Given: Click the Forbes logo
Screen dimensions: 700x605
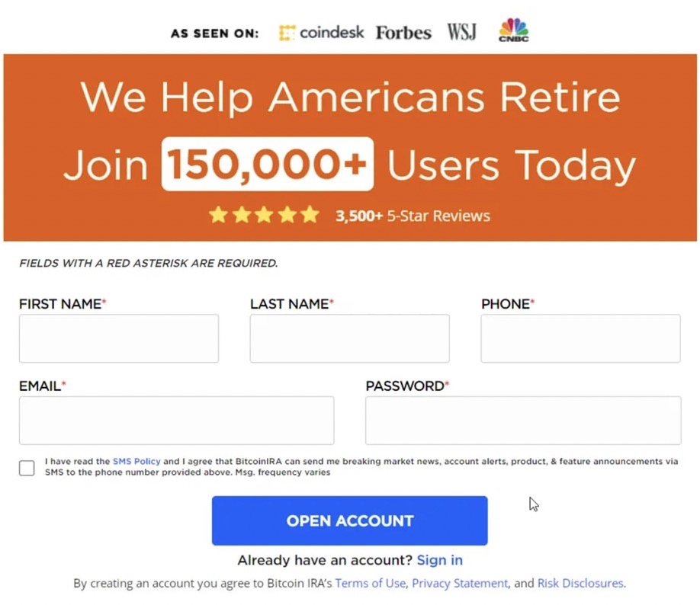Looking at the screenshot, I should click(x=403, y=33).
